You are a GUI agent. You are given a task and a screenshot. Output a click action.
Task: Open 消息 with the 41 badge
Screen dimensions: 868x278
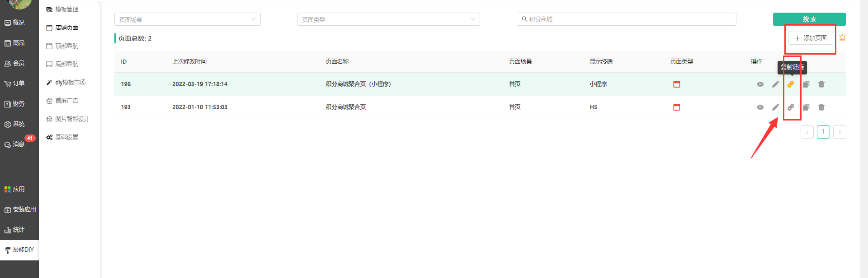(19, 144)
